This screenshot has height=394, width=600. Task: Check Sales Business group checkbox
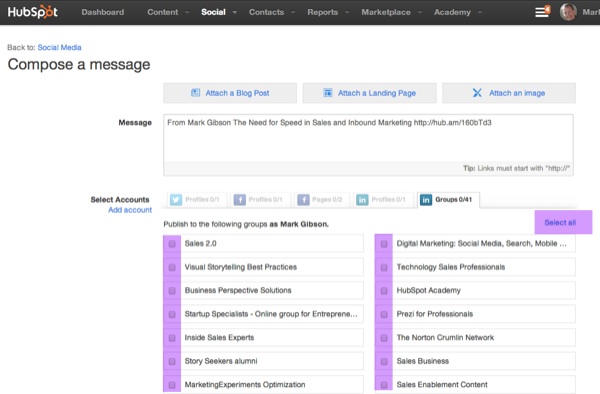pos(384,361)
